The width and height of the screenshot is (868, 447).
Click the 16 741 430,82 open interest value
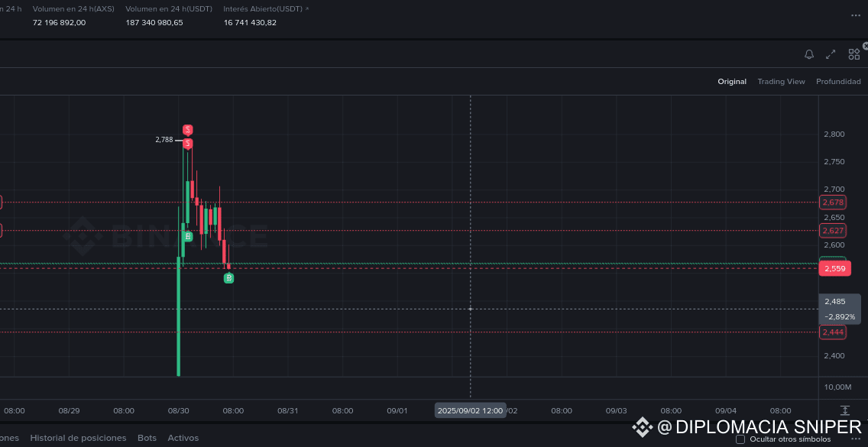(x=250, y=23)
